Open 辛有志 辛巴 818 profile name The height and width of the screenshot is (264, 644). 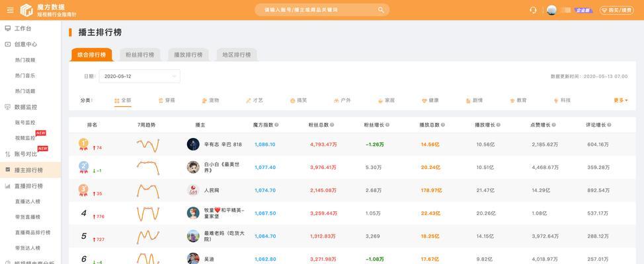tap(223, 145)
